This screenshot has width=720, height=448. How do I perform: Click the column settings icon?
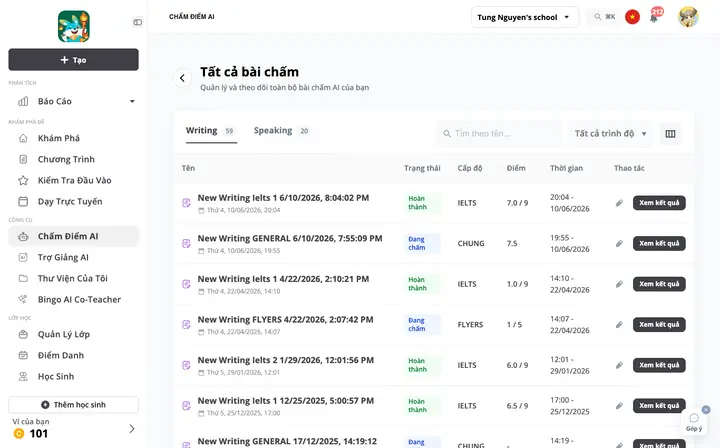pyautogui.click(x=670, y=134)
